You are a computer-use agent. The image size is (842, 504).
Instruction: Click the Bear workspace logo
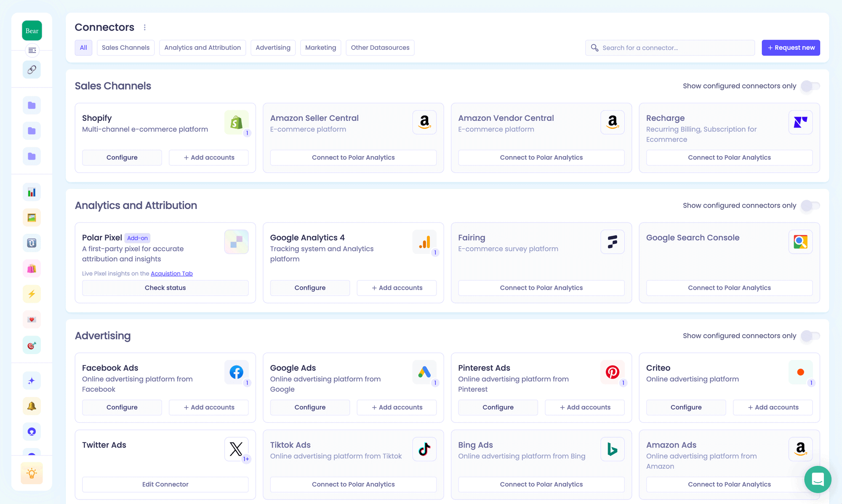[x=32, y=30]
